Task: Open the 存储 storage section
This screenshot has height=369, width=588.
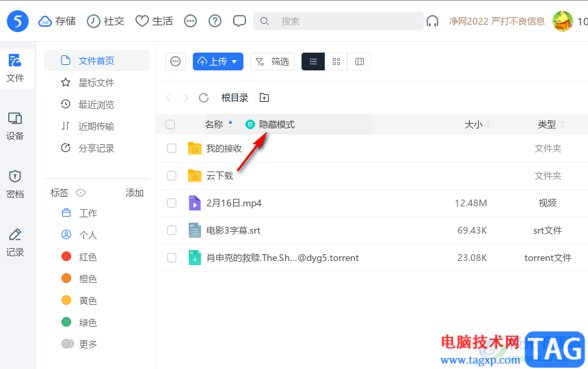Action: click(x=57, y=21)
